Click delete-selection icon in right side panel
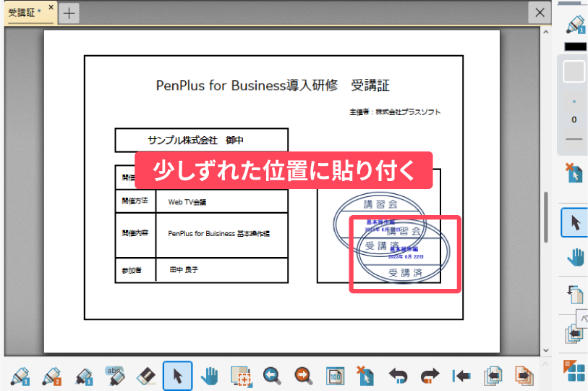The height and width of the screenshot is (391, 588). tap(575, 173)
